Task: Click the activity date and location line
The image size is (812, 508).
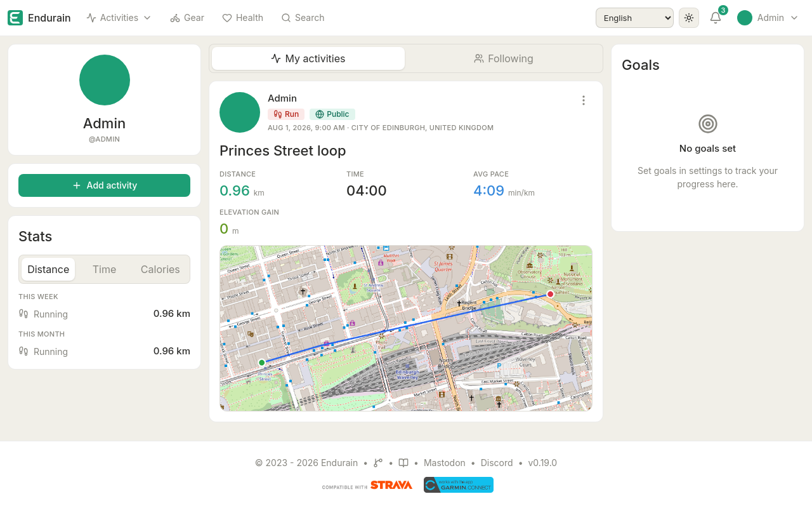Action: [381, 128]
